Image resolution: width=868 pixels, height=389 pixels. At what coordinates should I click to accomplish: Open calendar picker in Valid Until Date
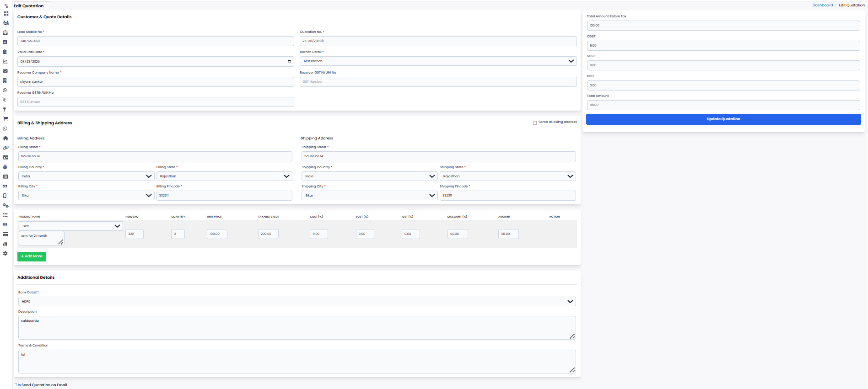(289, 61)
